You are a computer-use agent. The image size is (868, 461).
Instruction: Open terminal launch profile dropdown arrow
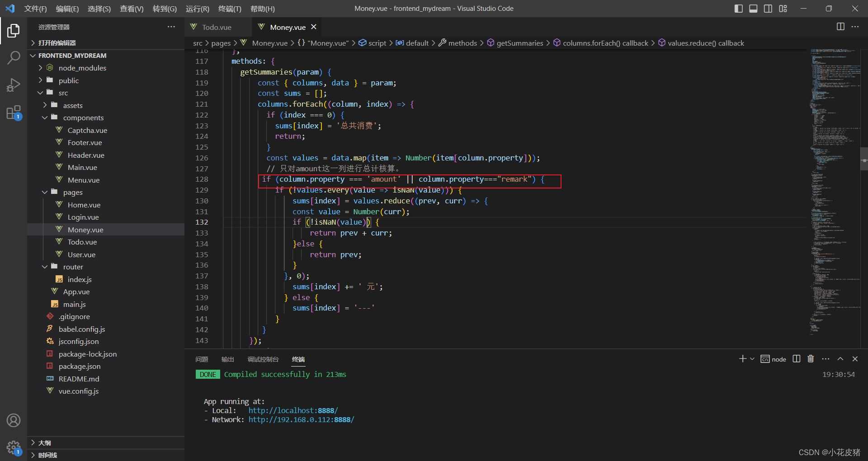coord(752,359)
